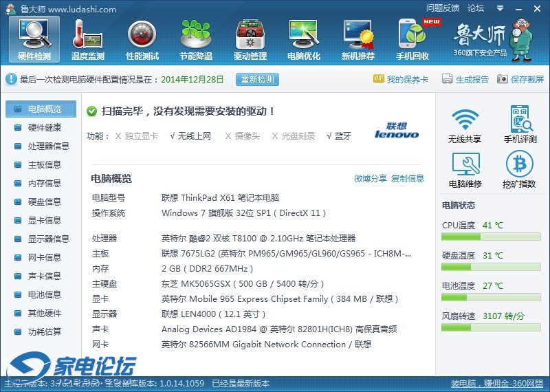Click the 硬盘温度 progress bar
The height and width of the screenshot is (392, 550).
coord(491,268)
